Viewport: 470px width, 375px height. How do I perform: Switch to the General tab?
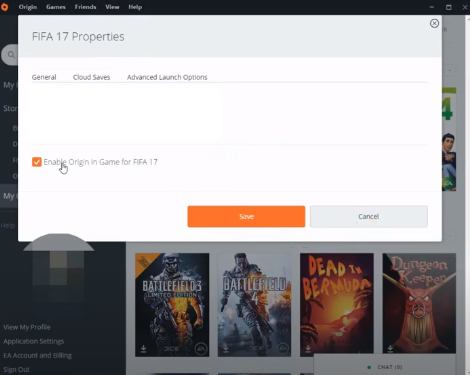tap(44, 77)
